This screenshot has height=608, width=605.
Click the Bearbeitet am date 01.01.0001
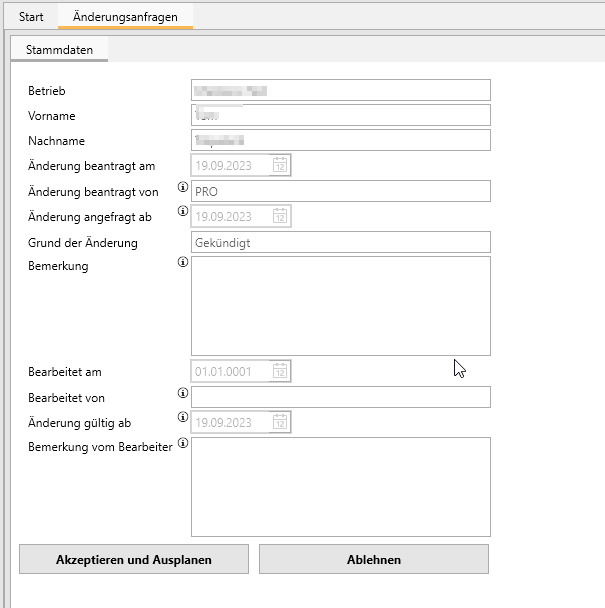tap(223, 371)
